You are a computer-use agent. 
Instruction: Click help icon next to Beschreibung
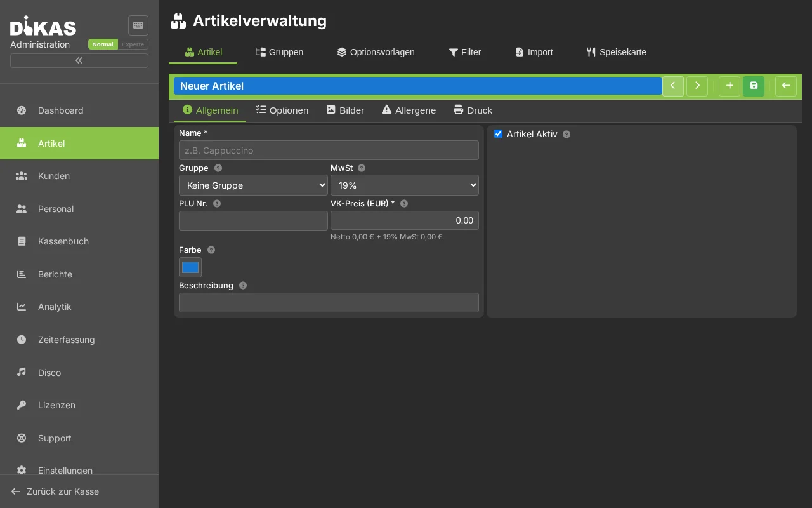(x=243, y=286)
